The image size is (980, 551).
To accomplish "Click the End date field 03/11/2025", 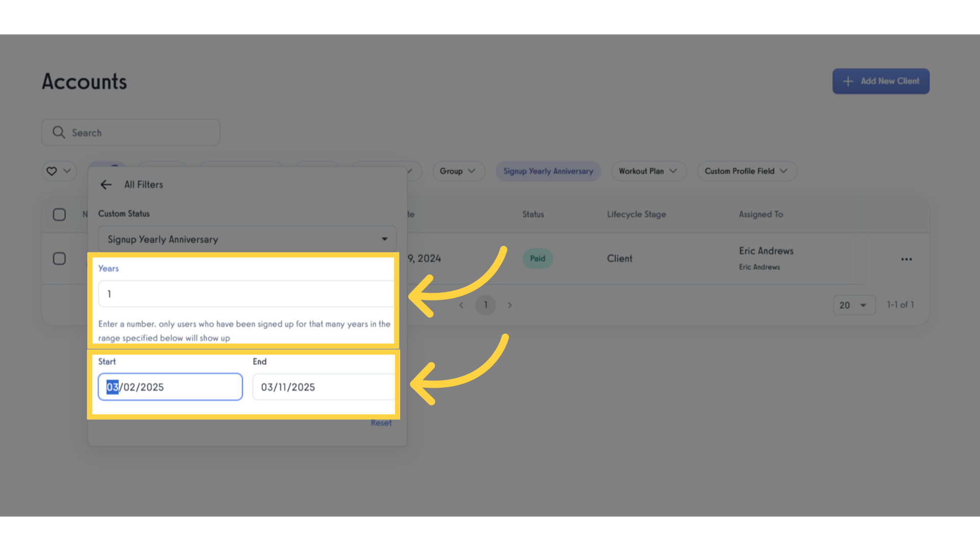I will [324, 387].
